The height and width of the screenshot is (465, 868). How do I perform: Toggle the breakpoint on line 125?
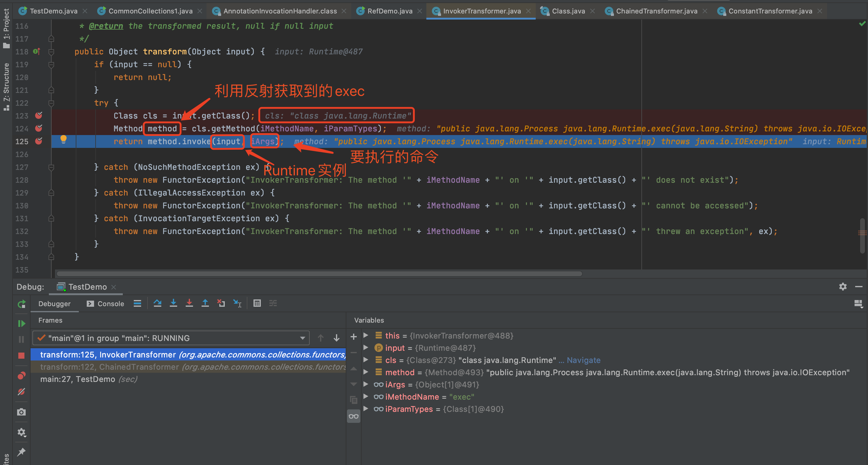39,141
